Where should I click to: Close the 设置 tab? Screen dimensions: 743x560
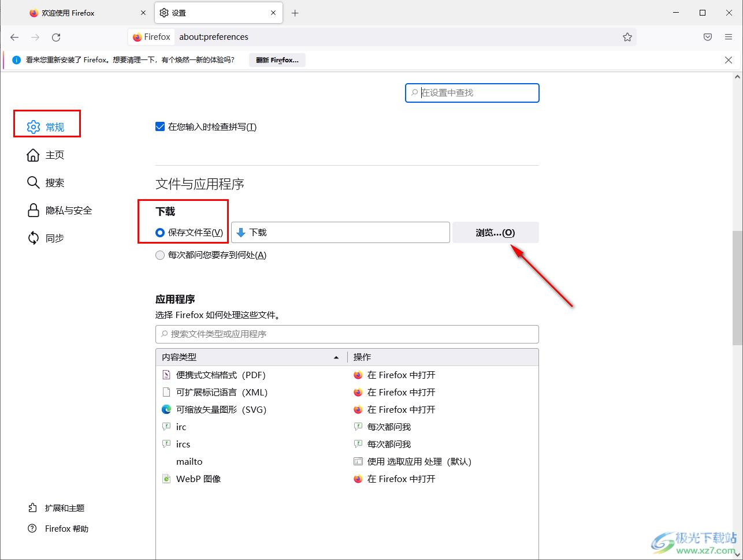(x=274, y=13)
